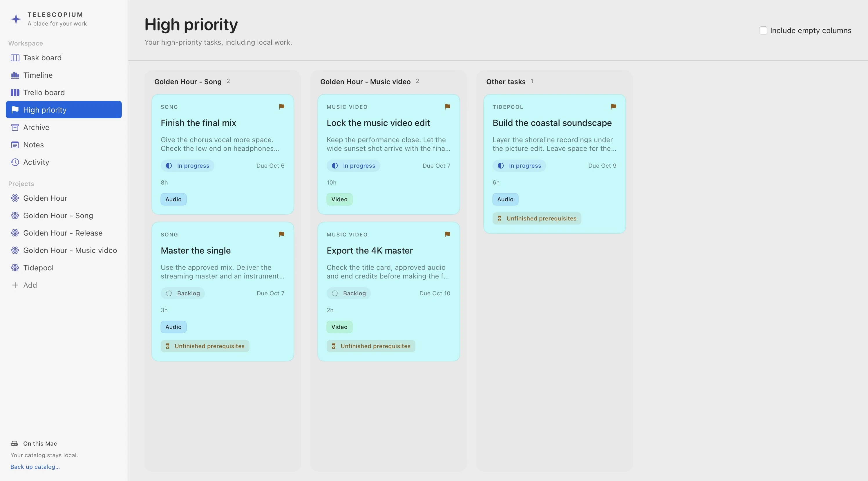Click Due Oct 6 date label
Screen dimensions: 868x481
(x=270, y=166)
